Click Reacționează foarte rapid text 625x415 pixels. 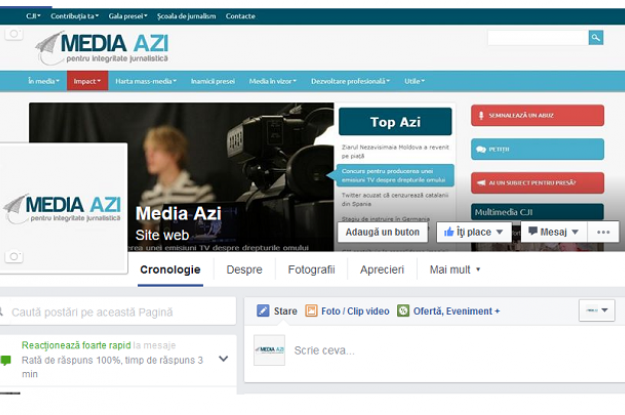[x=76, y=345]
